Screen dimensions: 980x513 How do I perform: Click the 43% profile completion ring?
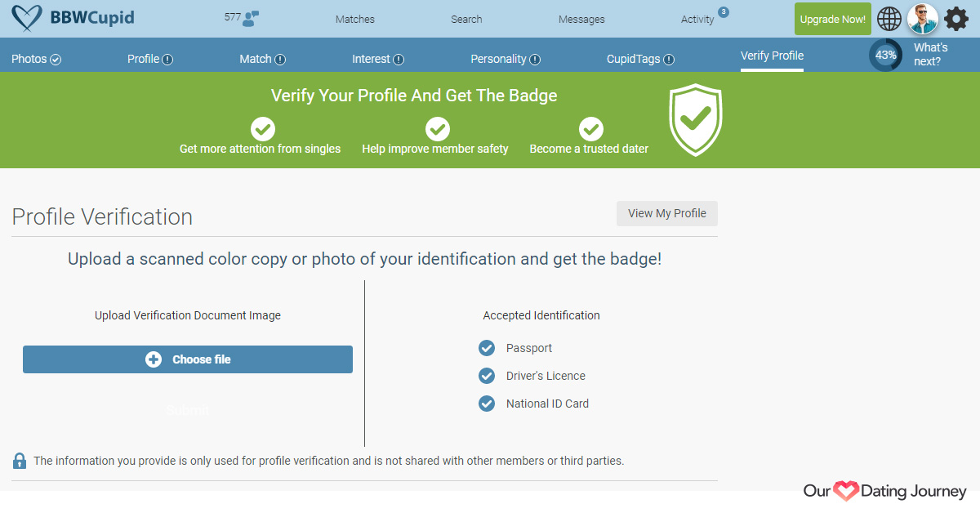[x=886, y=55]
